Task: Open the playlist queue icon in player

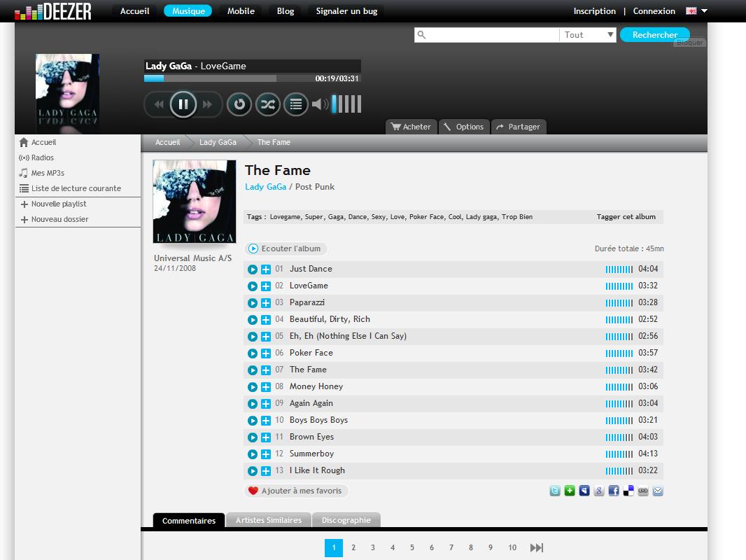Action: tap(295, 104)
